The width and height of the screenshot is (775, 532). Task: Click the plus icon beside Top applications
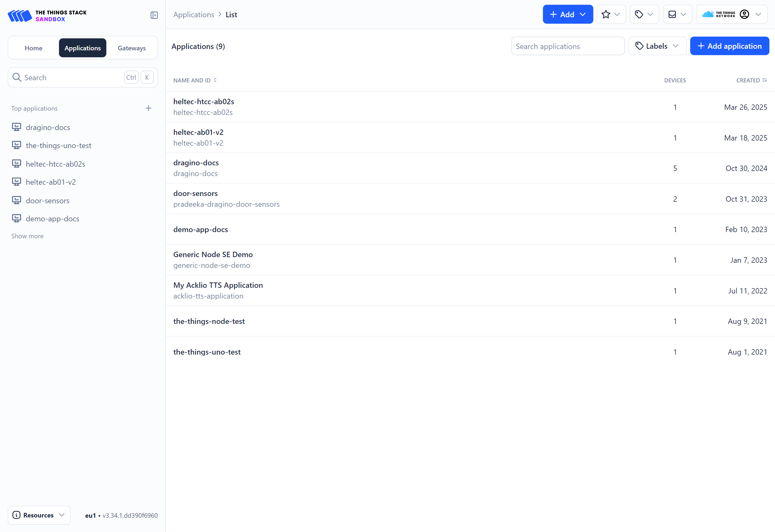pyautogui.click(x=148, y=108)
